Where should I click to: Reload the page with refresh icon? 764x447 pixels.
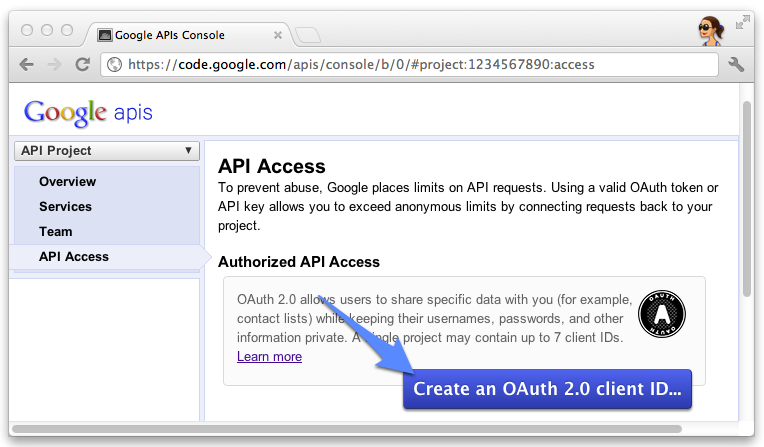82,65
